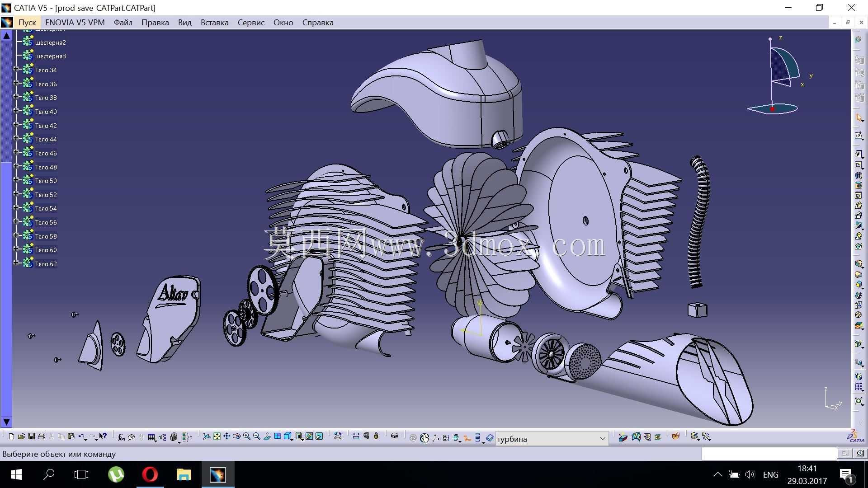Click the Zoom Out magnifier icon
The image size is (868, 488).
pyautogui.click(x=257, y=436)
